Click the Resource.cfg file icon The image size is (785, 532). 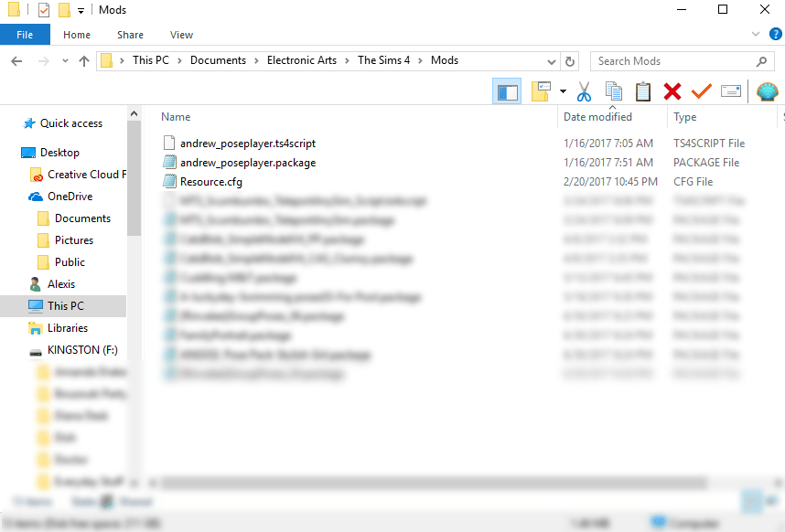pos(169,181)
